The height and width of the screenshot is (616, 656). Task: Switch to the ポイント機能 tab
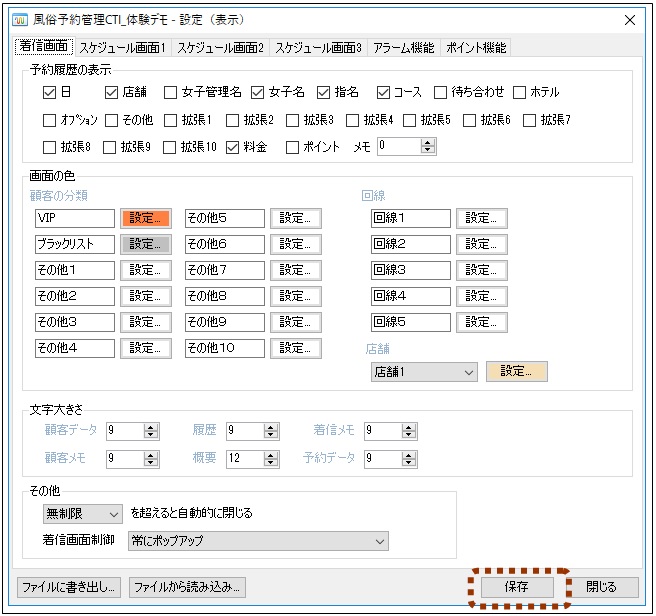476,47
